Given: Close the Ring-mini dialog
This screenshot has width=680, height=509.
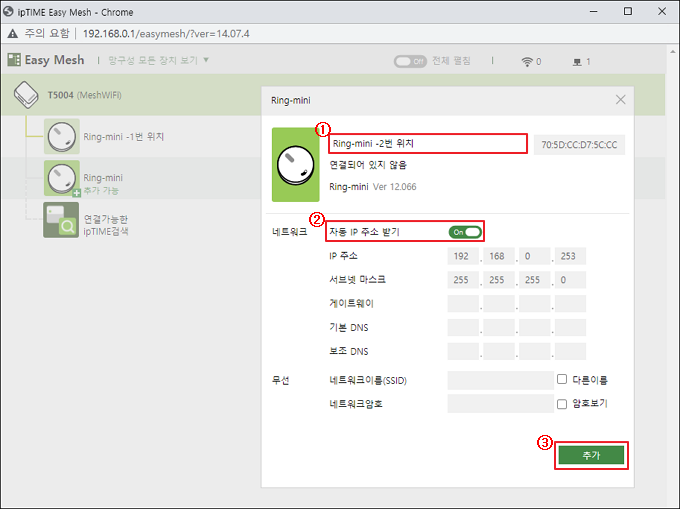Looking at the screenshot, I should click(x=621, y=100).
